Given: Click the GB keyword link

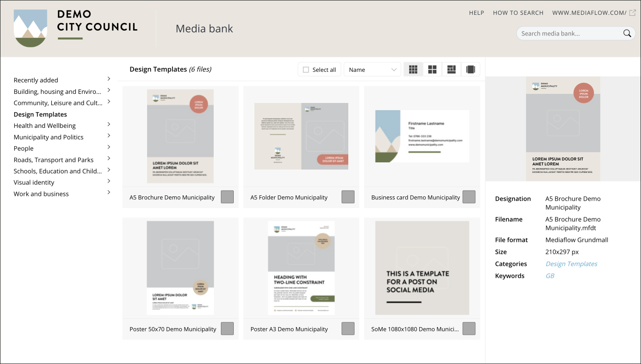Looking at the screenshot, I should (550, 276).
